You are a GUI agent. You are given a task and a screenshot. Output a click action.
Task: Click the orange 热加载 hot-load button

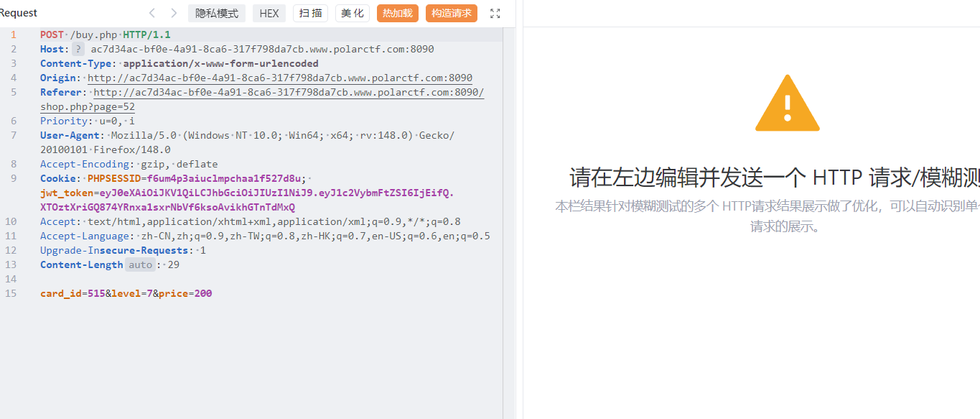click(398, 13)
